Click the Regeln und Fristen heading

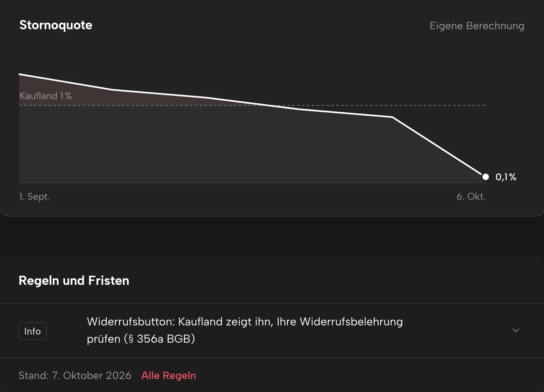coord(74,281)
